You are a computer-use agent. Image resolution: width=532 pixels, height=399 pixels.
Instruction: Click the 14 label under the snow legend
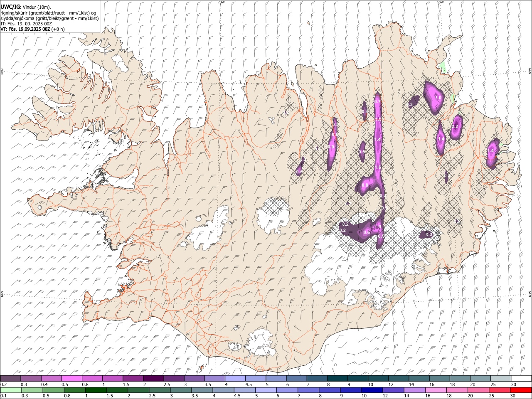click(411, 384)
